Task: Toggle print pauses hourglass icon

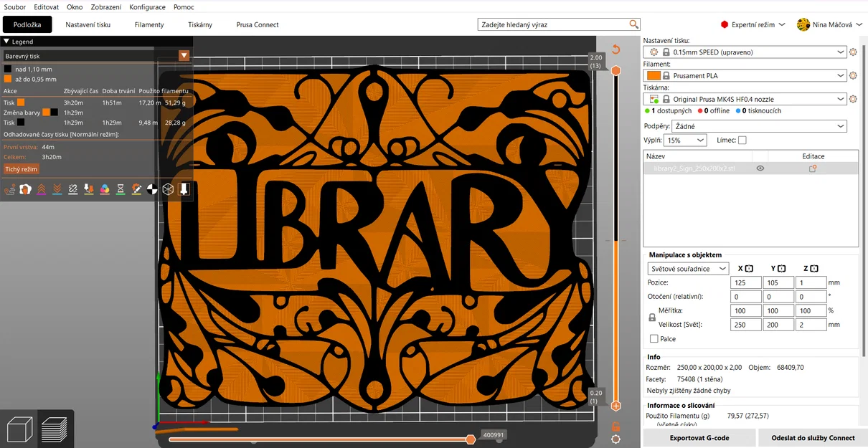Action: [121, 189]
